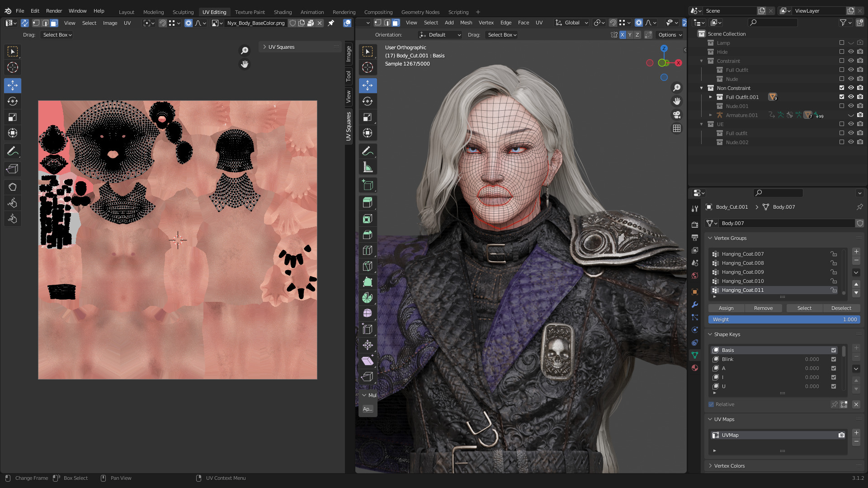Select the Knife tool in 3D viewport

[368, 266]
